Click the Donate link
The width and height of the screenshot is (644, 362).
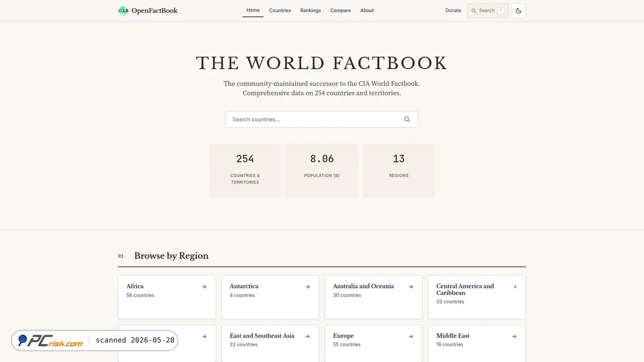tap(453, 11)
